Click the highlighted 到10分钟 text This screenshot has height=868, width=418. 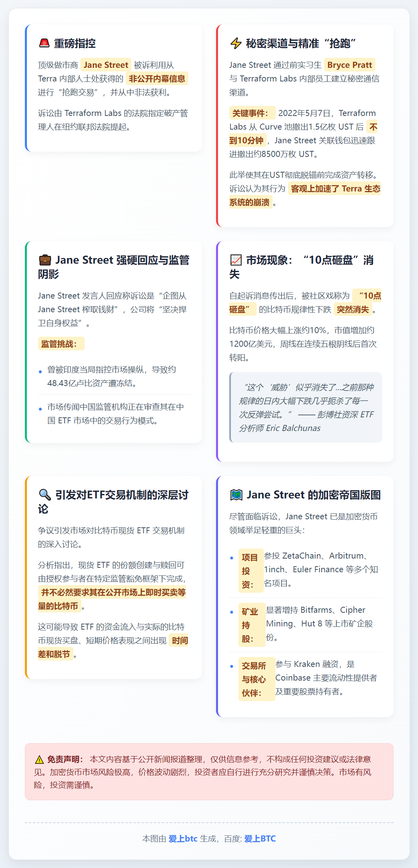tap(247, 140)
